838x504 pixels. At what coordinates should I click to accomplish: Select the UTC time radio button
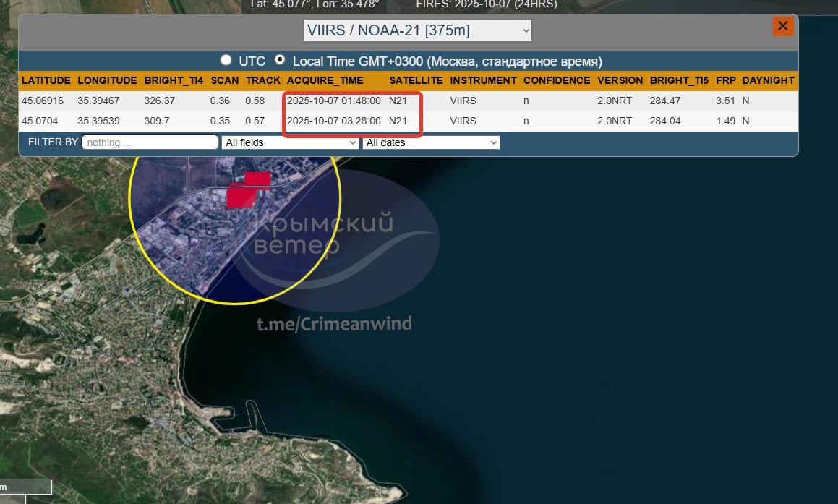227,61
